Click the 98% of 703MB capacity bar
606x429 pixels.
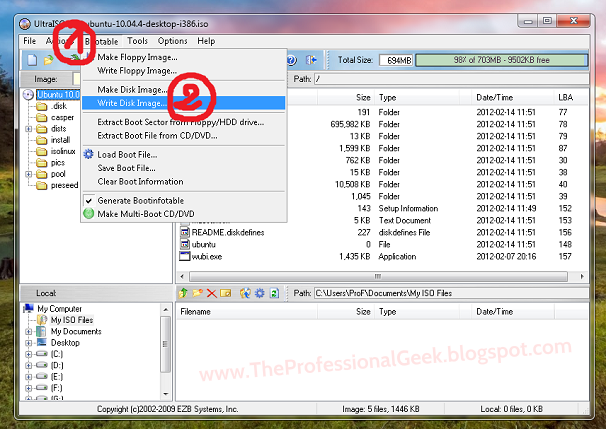(501, 60)
